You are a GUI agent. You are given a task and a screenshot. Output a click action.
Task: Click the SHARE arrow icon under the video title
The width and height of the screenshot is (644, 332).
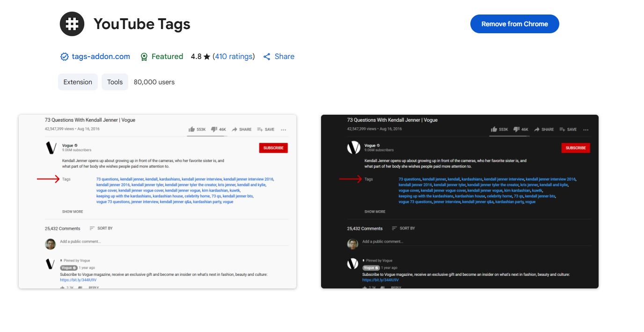coord(234,129)
